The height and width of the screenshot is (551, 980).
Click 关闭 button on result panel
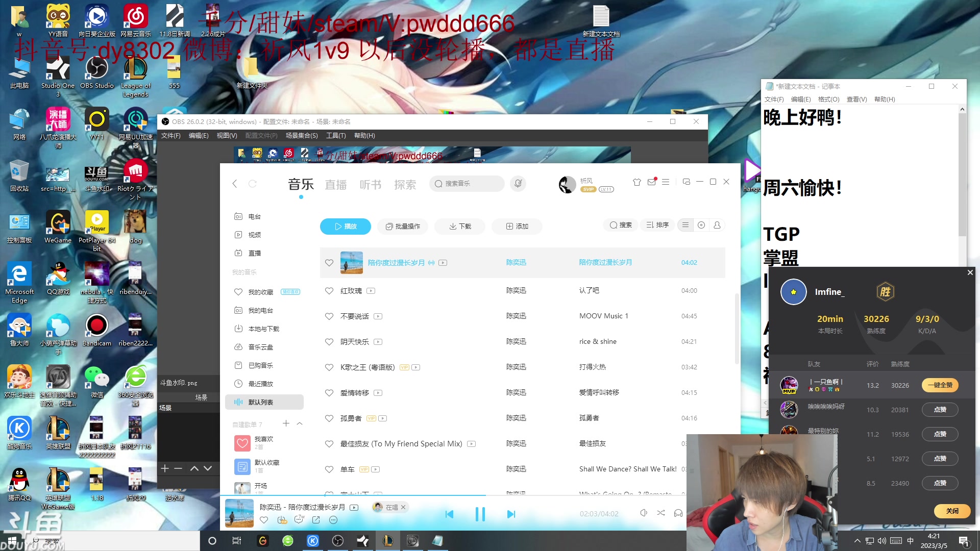coord(952,511)
